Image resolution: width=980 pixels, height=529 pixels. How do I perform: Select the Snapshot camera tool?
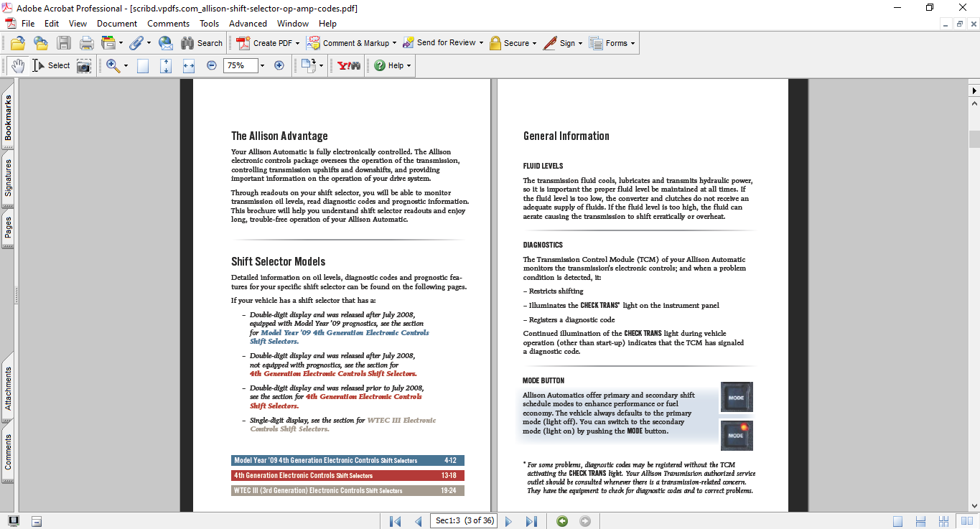(84, 66)
